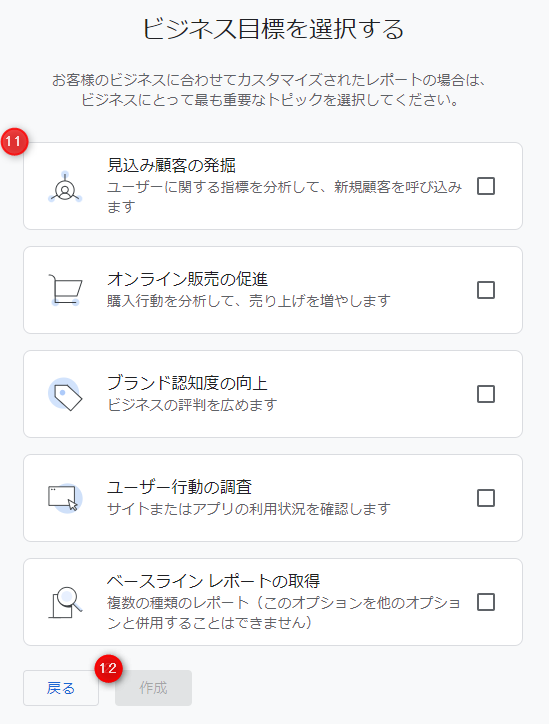
Task: Select the 見込み顧客の発掘 card title
Action: click(x=171, y=165)
